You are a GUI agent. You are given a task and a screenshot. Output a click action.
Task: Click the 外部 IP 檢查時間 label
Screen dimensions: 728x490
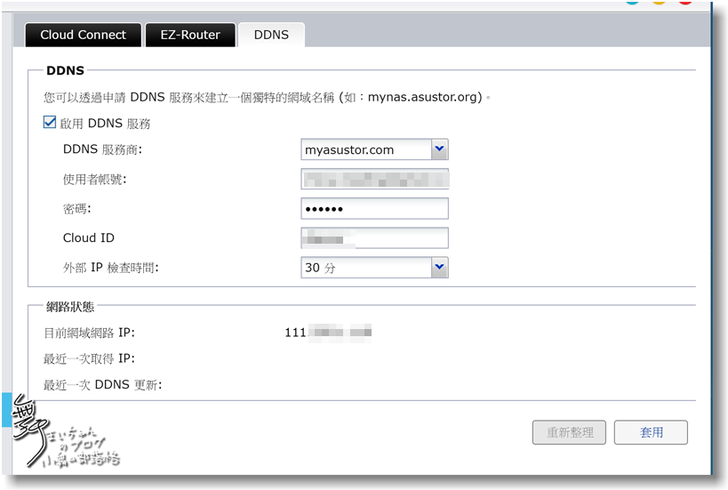pyautogui.click(x=110, y=268)
